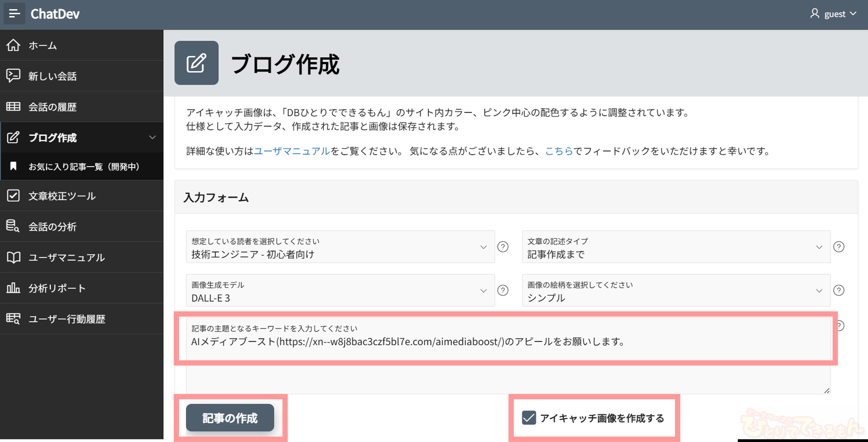Collapse the ブログ作成 sidebar submenu chevron
The height and width of the screenshot is (442, 868).
tap(152, 137)
